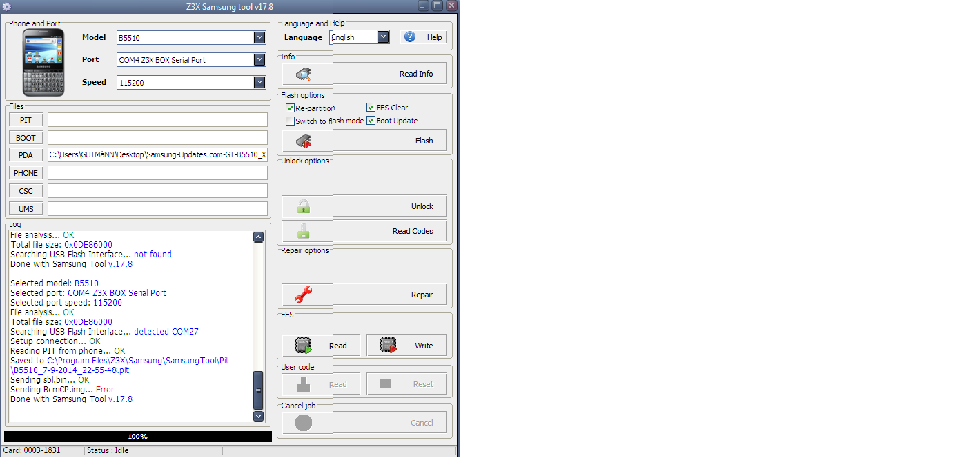Click the PDA file button

(x=26, y=155)
